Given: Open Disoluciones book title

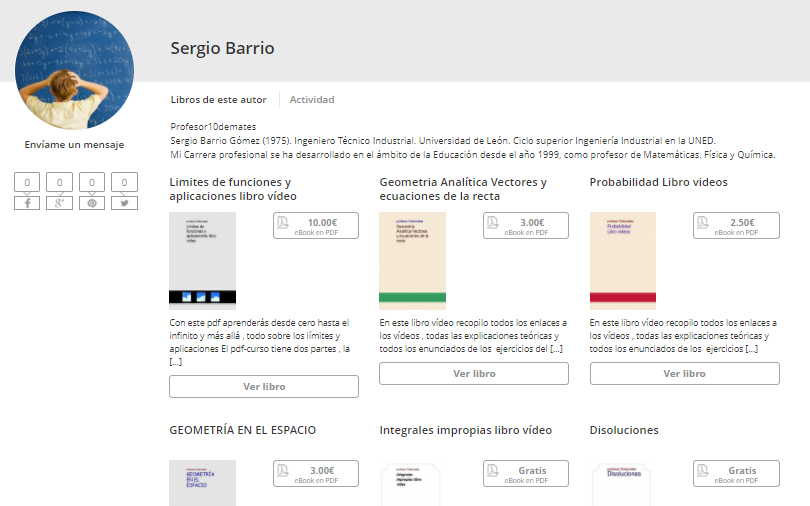Looking at the screenshot, I should pos(624,430).
